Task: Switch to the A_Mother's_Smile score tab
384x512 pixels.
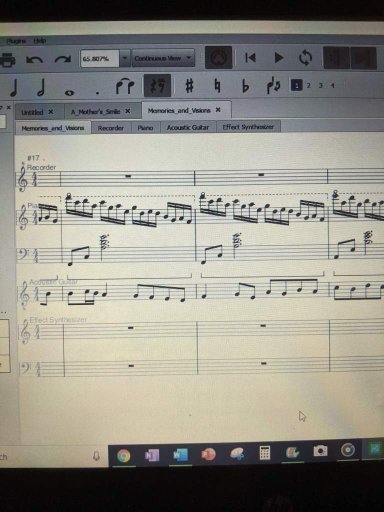Action: (100, 112)
